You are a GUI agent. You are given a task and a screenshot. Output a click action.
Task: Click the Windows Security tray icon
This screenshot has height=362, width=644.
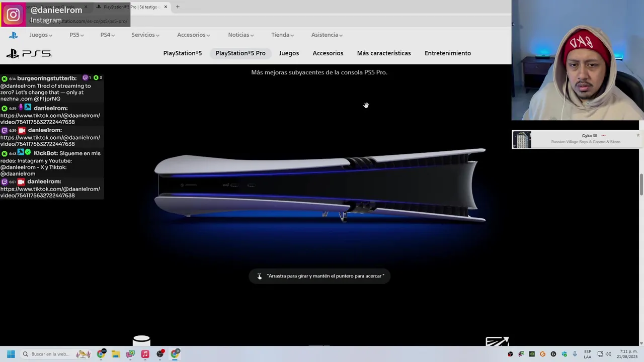coord(564,354)
